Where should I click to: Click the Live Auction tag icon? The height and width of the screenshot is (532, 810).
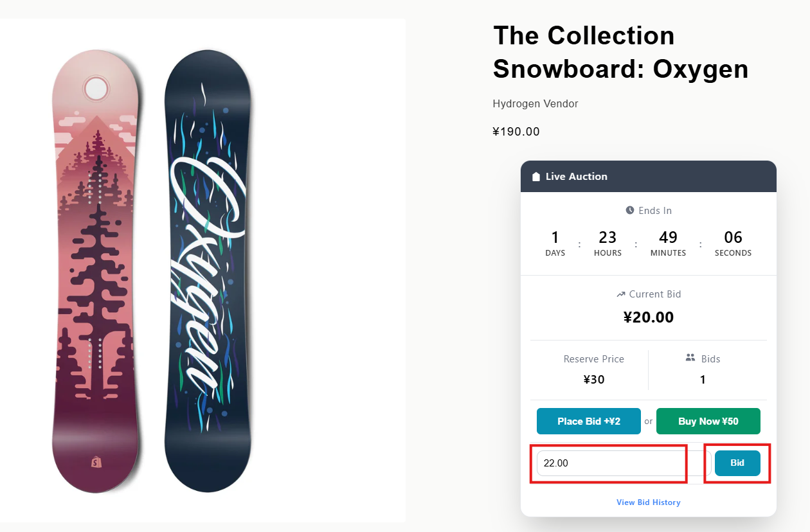[536, 177]
